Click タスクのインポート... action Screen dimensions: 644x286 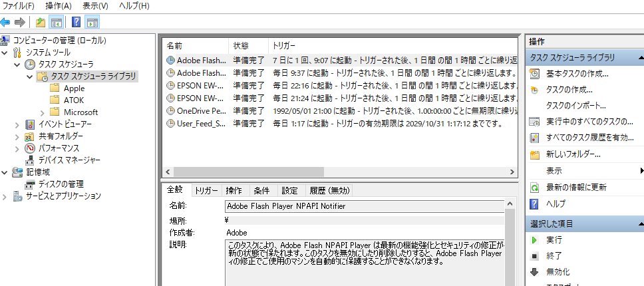coord(576,106)
